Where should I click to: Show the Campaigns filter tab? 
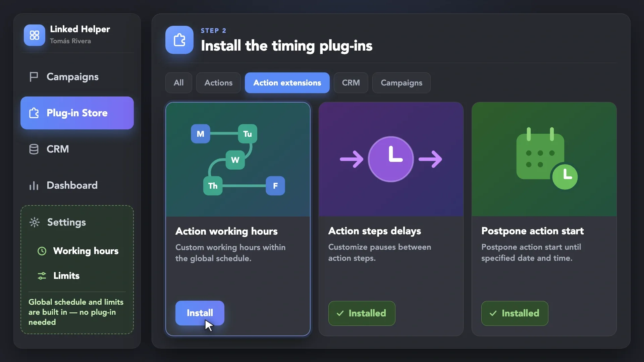coord(401,83)
